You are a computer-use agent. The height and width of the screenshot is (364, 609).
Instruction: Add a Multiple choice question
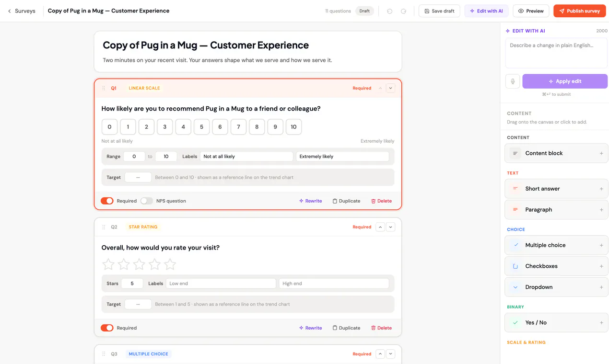pyautogui.click(x=556, y=245)
